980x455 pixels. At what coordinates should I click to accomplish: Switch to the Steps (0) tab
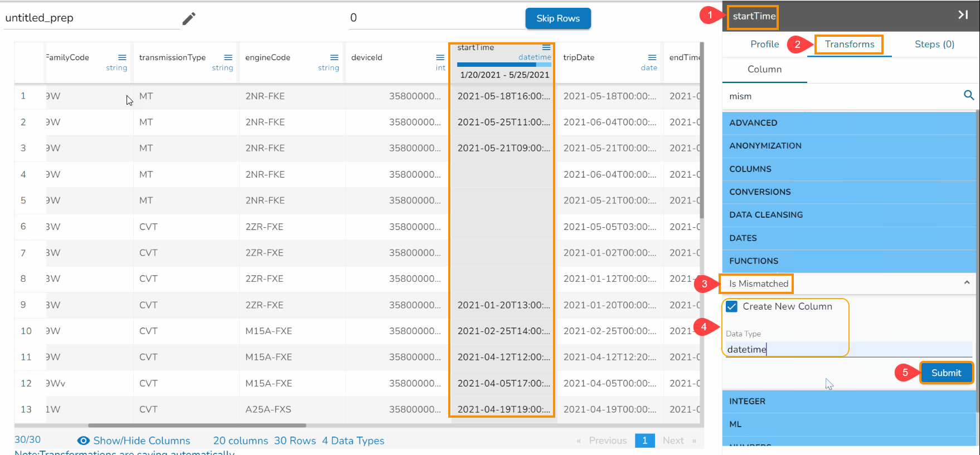(x=934, y=44)
